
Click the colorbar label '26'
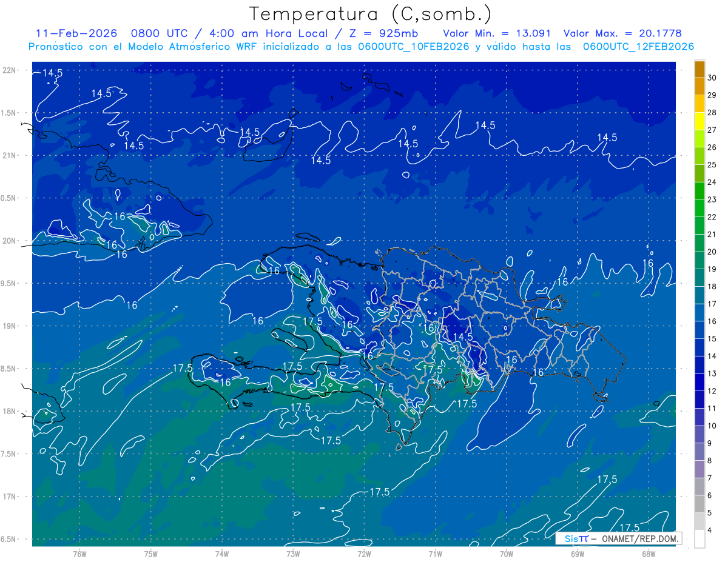point(712,147)
